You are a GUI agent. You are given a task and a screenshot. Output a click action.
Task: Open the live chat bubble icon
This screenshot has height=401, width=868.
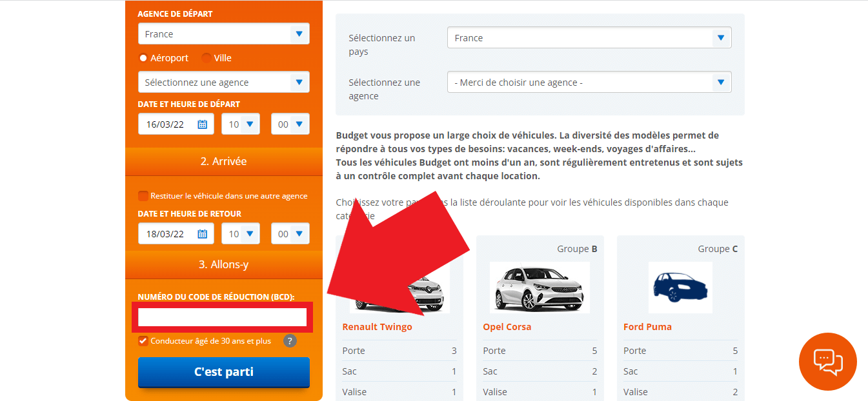pyautogui.click(x=828, y=362)
